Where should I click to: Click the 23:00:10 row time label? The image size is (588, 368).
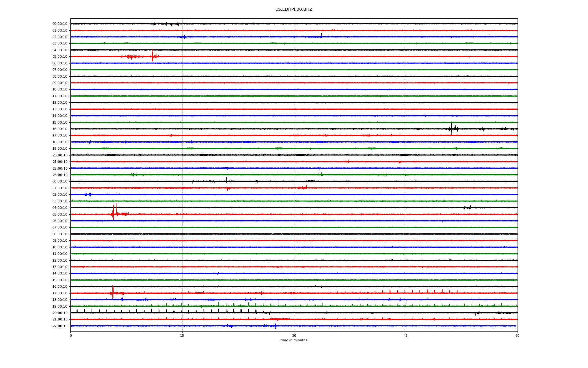point(60,175)
